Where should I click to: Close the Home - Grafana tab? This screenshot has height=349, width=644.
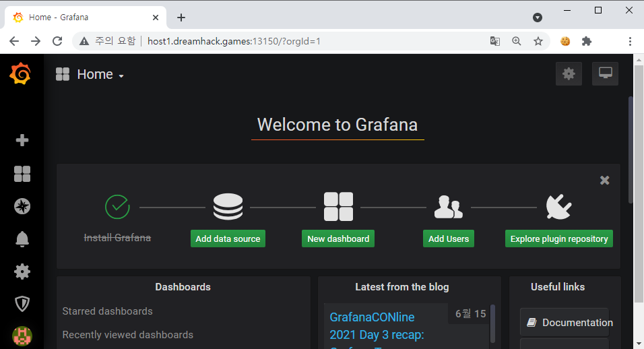point(156,18)
